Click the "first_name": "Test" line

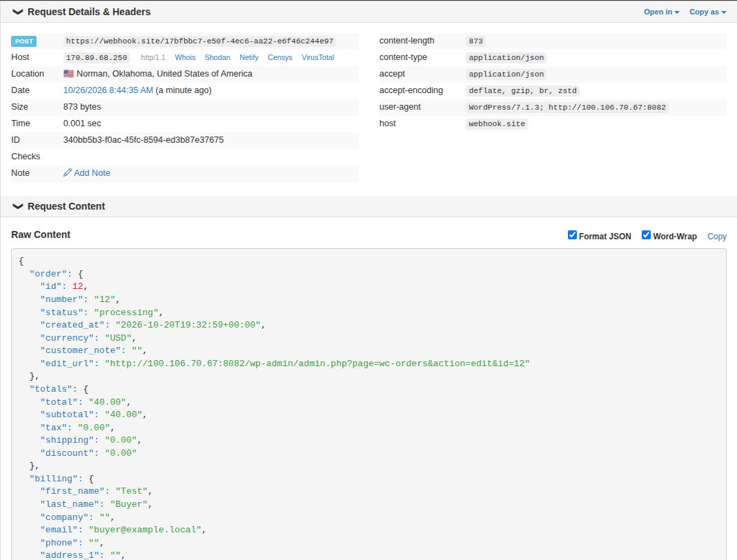(x=96, y=491)
